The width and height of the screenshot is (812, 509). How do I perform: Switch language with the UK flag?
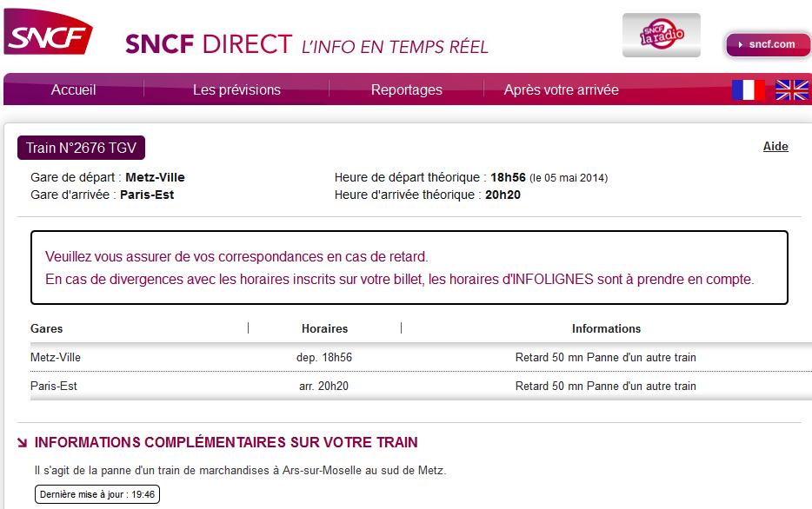[791, 90]
